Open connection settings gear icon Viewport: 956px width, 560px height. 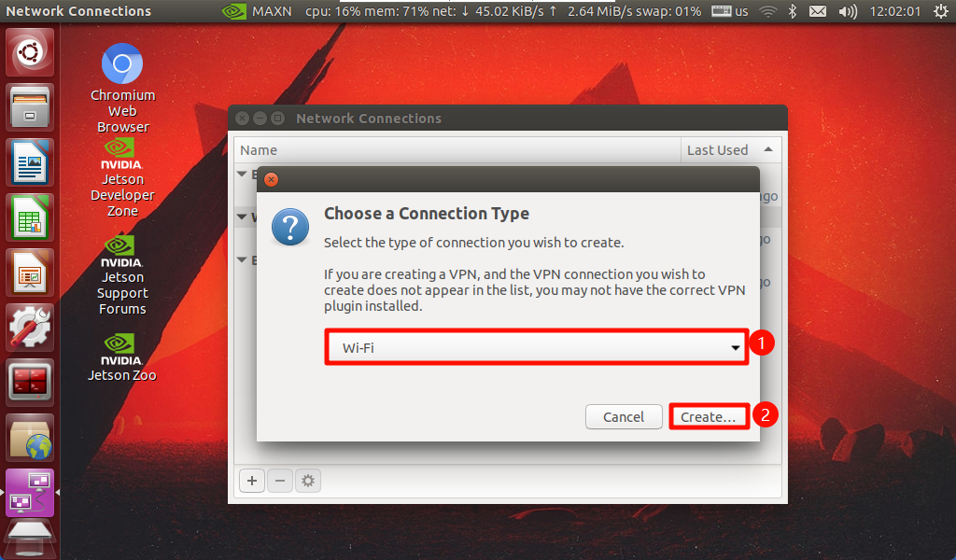pos(308,481)
